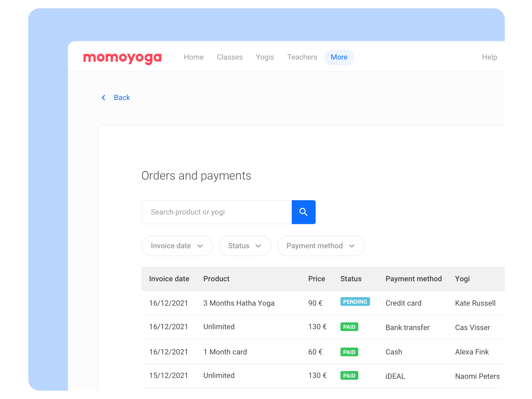Screen dimensions: 532x399
Task: Open the Help link
Action: click(x=489, y=57)
